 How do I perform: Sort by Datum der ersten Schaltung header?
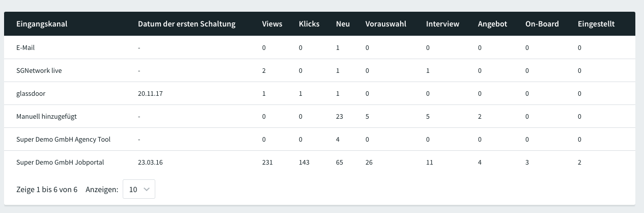(x=187, y=24)
